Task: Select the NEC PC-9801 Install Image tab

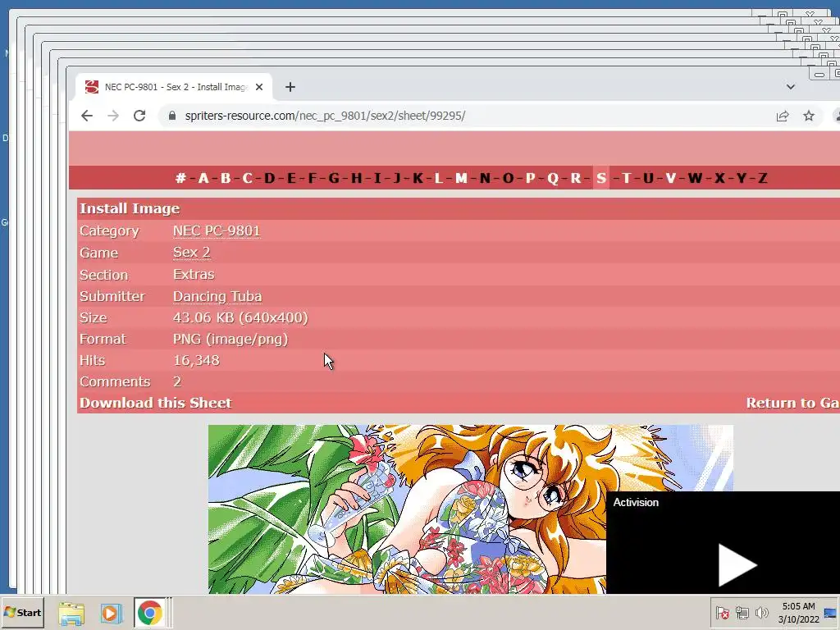Action: pos(174,87)
